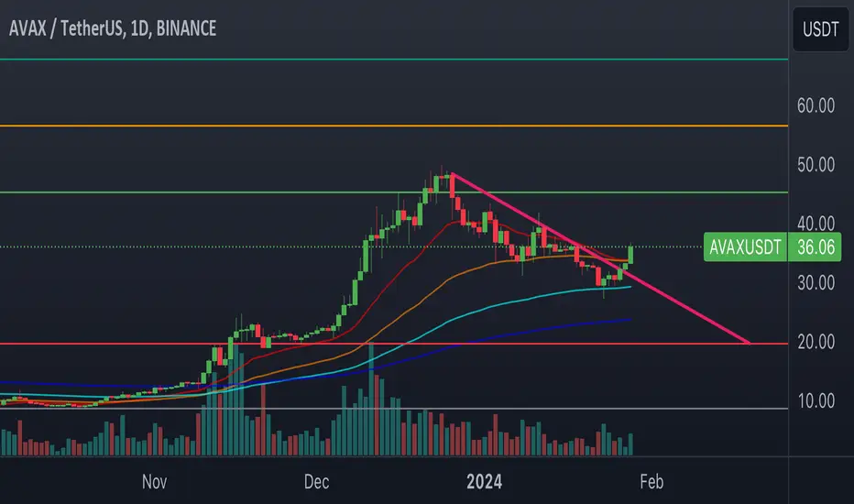Click the 50.00 price axis label
The height and width of the screenshot is (504, 854).
coord(816,165)
